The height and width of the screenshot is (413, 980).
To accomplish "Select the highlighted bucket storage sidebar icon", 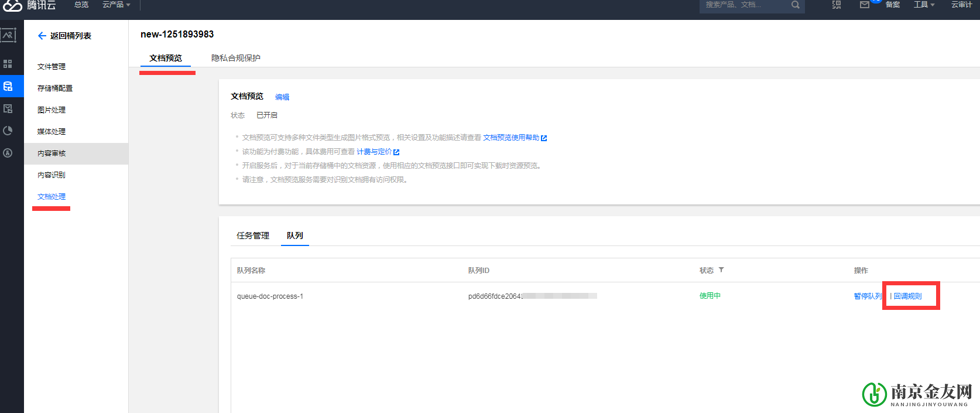I will (8, 86).
